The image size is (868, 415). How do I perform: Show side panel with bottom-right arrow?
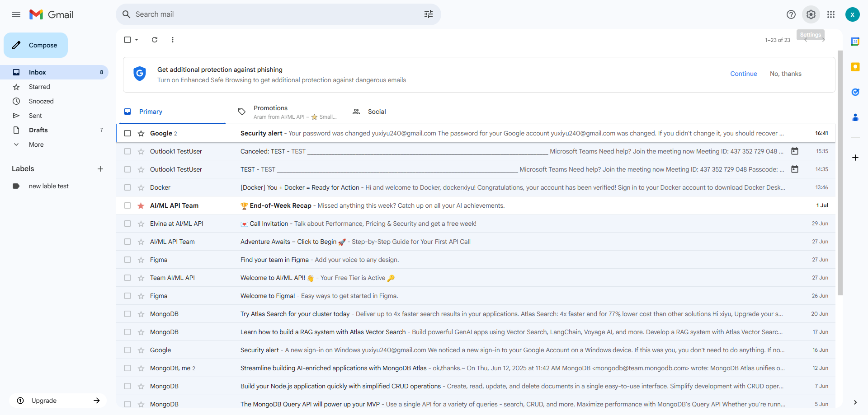click(x=855, y=402)
